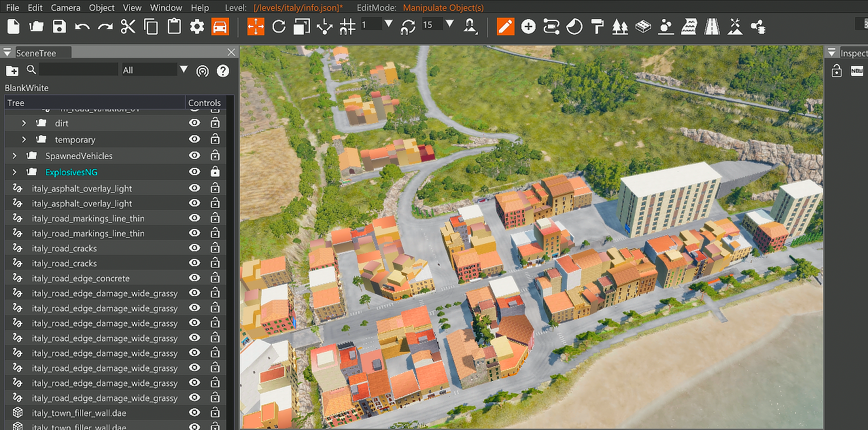Screen dimensions: 868x430
Task: Hide the SpawnedVehicles group with eye icon
Action: tap(194, 156)
